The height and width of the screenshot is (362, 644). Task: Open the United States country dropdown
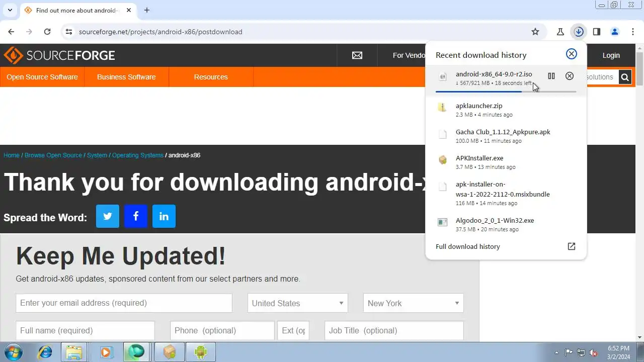pos(298,303)
